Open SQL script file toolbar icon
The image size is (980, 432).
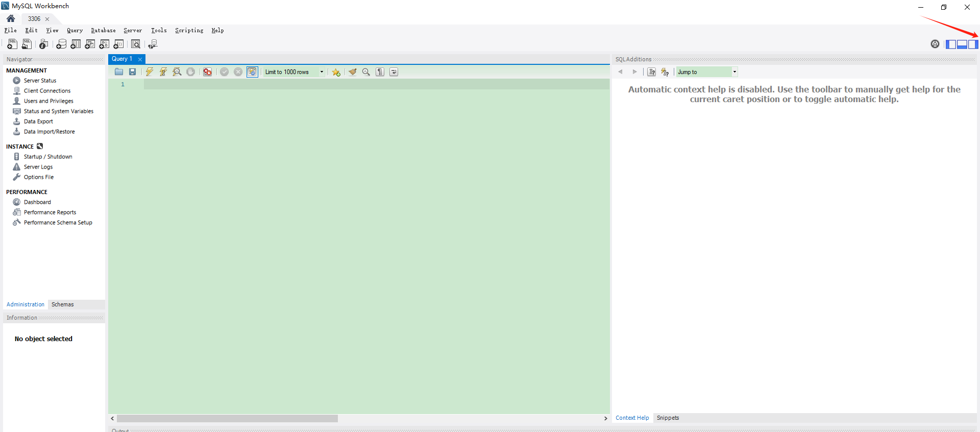pyautogui.click(x=27, y=44)
